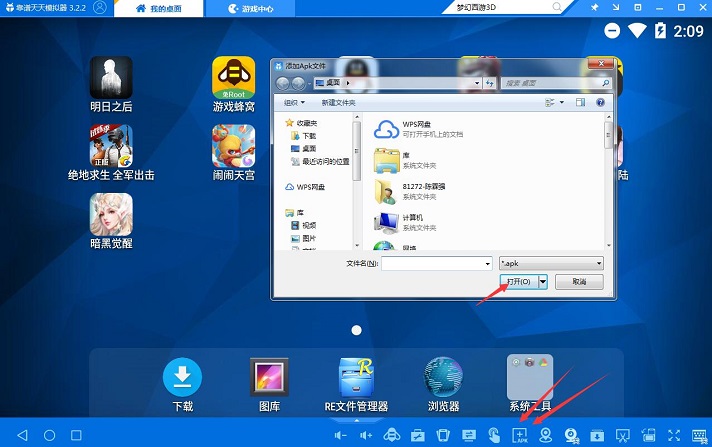Open the 图库 gallery app in dock
The height and width of the screenshot is (447, 712).
[269, 377]
